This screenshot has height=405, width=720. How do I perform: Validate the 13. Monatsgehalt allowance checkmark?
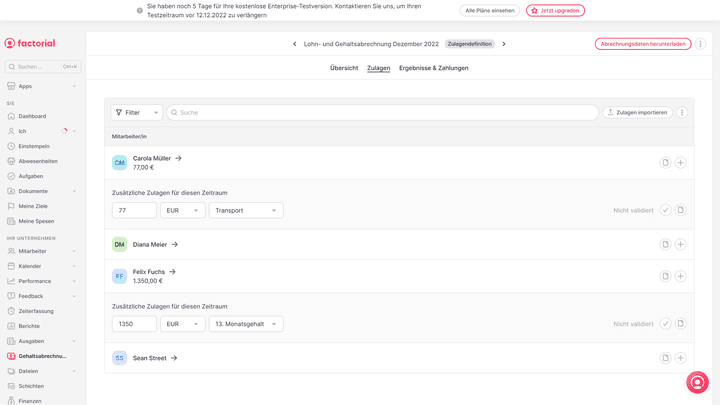[x=665, y=324]
